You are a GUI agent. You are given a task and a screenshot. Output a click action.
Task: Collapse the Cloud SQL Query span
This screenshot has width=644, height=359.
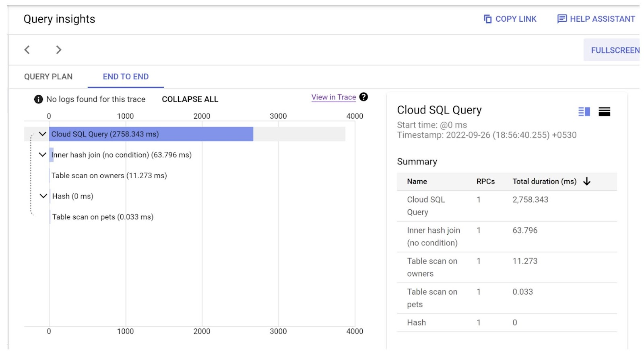42,134
